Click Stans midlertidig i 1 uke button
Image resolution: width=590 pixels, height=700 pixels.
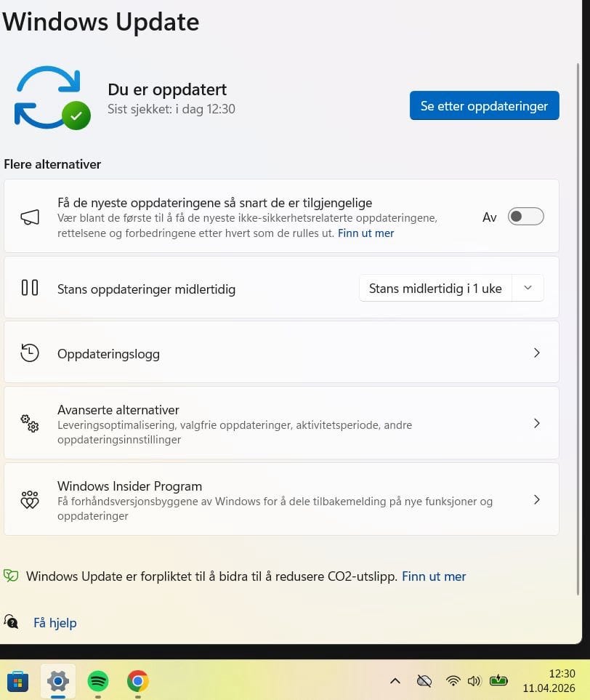click(435, 289)
